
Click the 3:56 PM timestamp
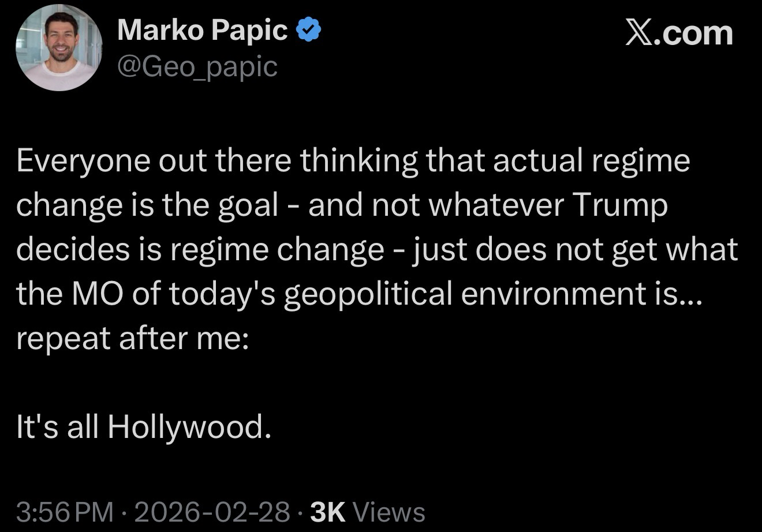[x=66, y=511]
